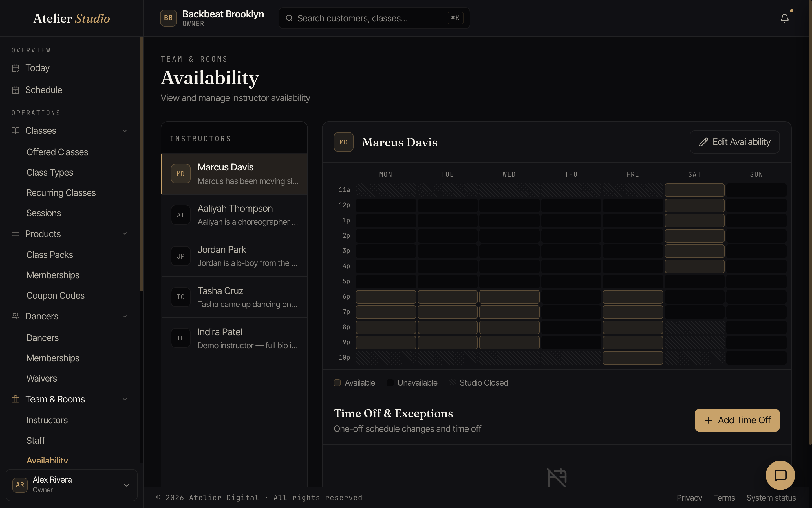
Task: Click the ⌘K shortcut badge
Action: click(x=455, y=18)
